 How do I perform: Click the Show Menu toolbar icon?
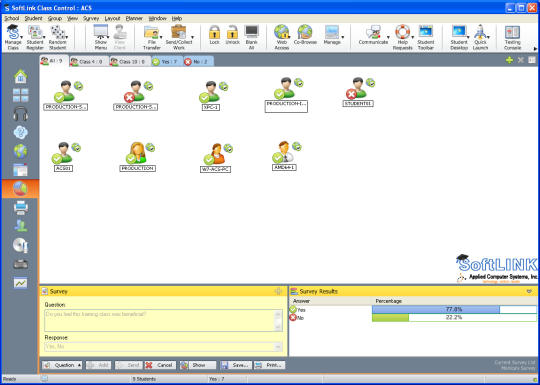[x=101, y=37]
